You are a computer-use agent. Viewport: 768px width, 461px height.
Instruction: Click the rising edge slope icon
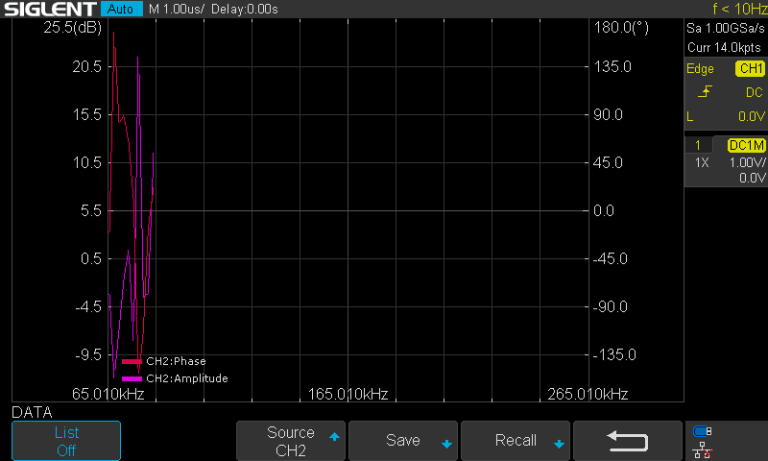point(706,92)
